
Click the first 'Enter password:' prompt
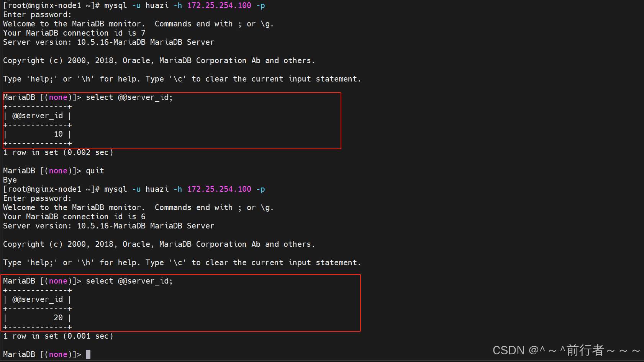(37, 15)
